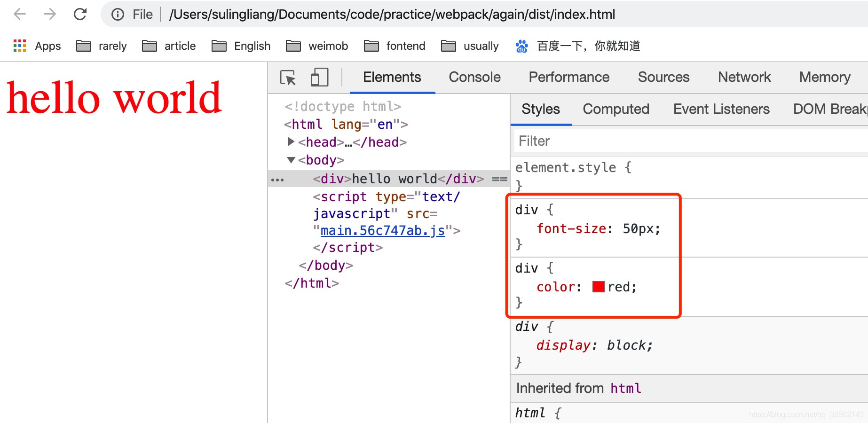The image size is (868, 423).
Task: Select the div hello world DOM row
Action: tap(389, 179)
